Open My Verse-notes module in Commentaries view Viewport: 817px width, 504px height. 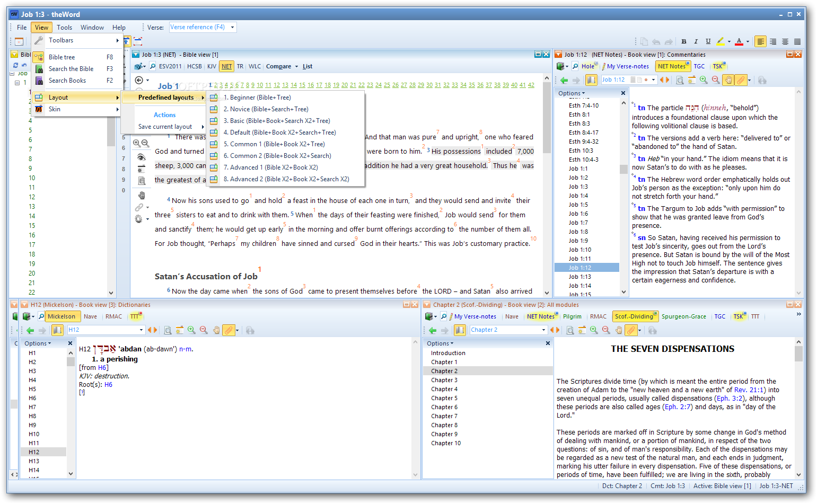click(628, 66)
